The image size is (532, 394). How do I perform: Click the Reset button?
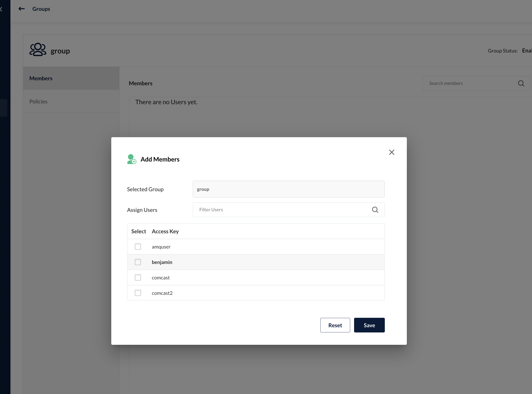point(335,325)
